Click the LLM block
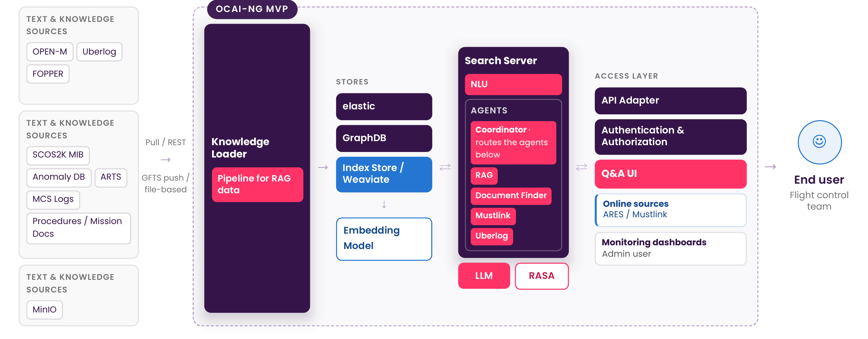This screenshot has height=339, width=868. click(484, 276)
